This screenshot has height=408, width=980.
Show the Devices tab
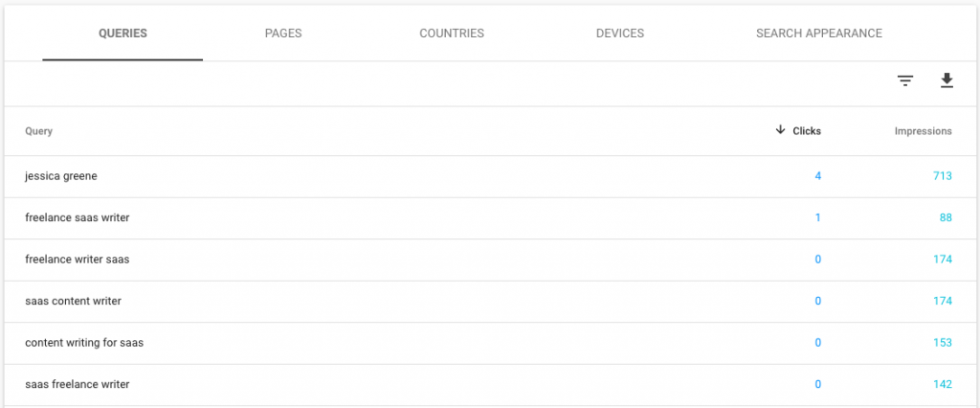[x=619, y=34]
